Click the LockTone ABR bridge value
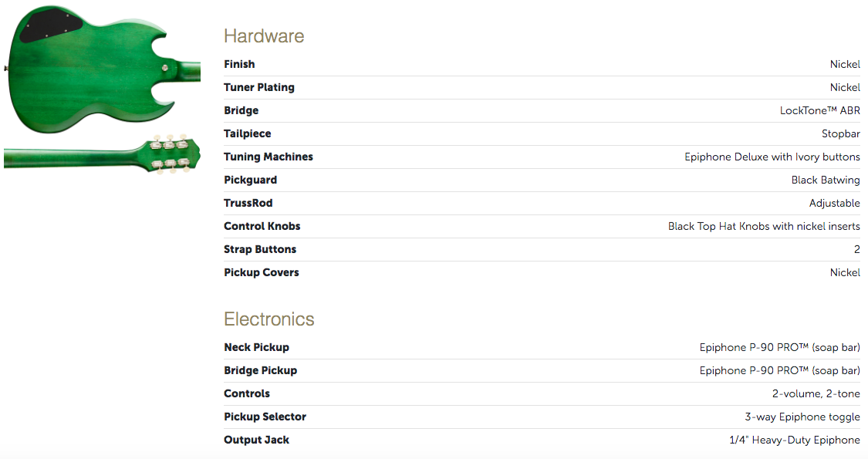 click(x=819, y=110)
